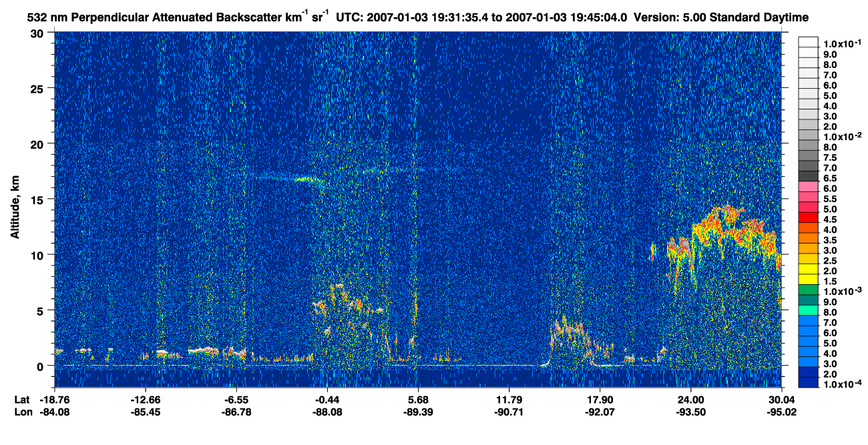Viewport: 868px width, 445px height.
Task: Click latitude value 30.04
Action: coord(782,399)
